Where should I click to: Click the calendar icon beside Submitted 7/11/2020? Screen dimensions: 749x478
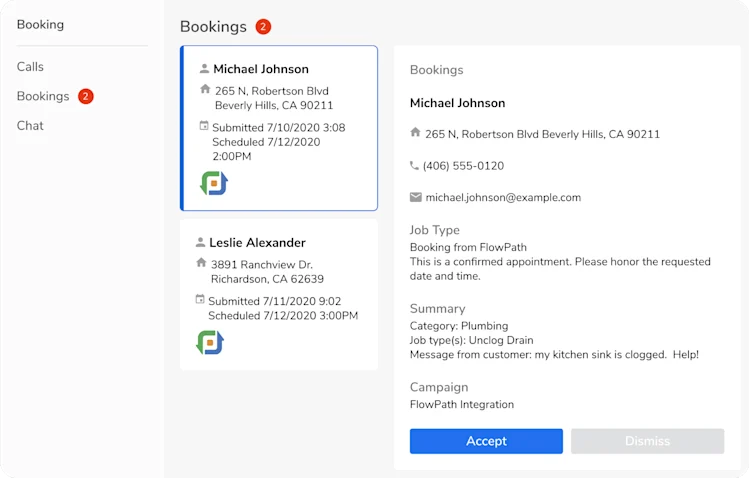[200, 299]
